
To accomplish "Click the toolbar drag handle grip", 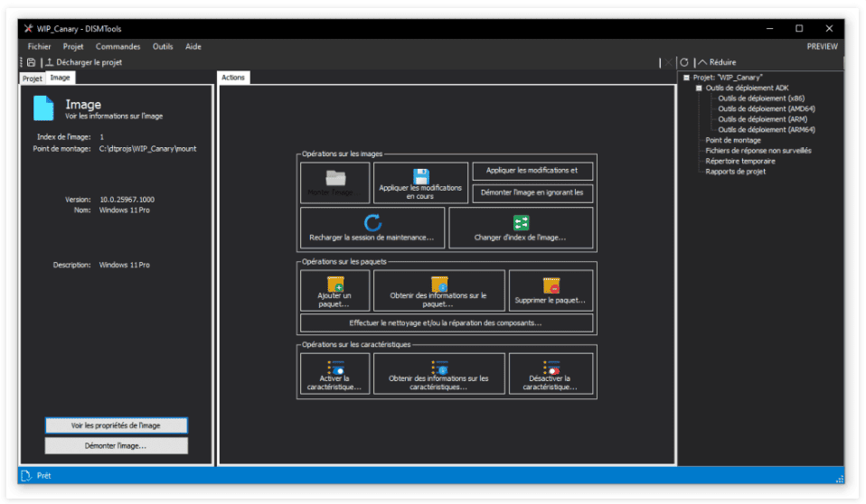I will (x=22, y=62).
